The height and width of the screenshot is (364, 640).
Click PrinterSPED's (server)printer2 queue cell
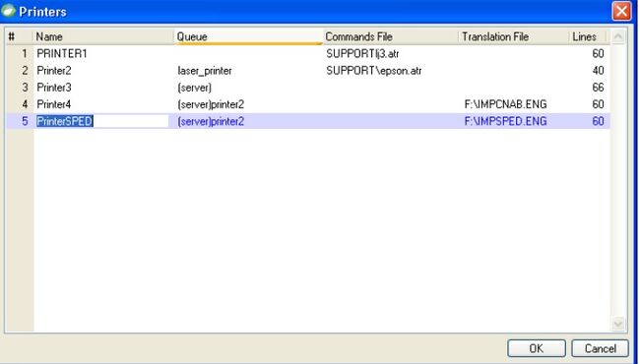211,121
